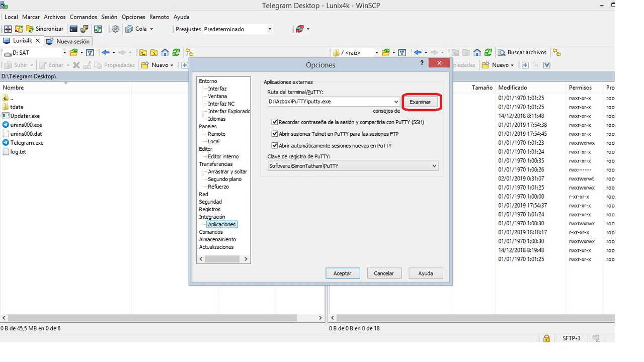
Task: Click local panel open directory folder icon
Action: pyautogui.click(x=74, y=52)
